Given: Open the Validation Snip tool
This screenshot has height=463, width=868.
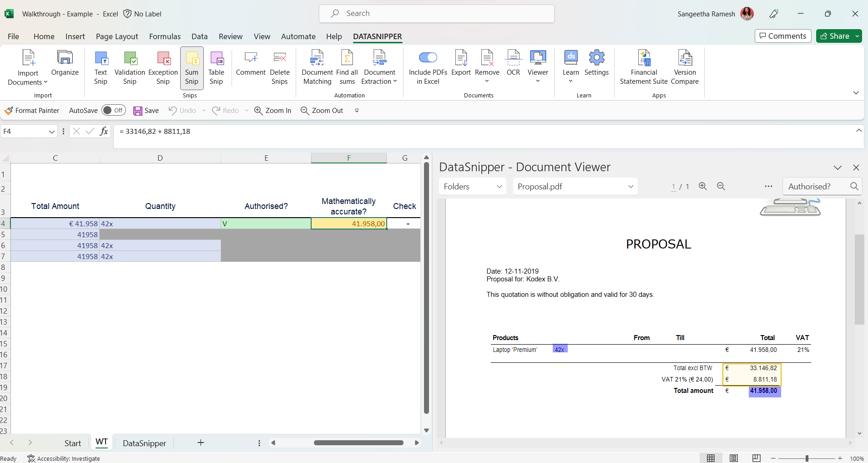Looking at the screenshot, I should pos(130,67).
